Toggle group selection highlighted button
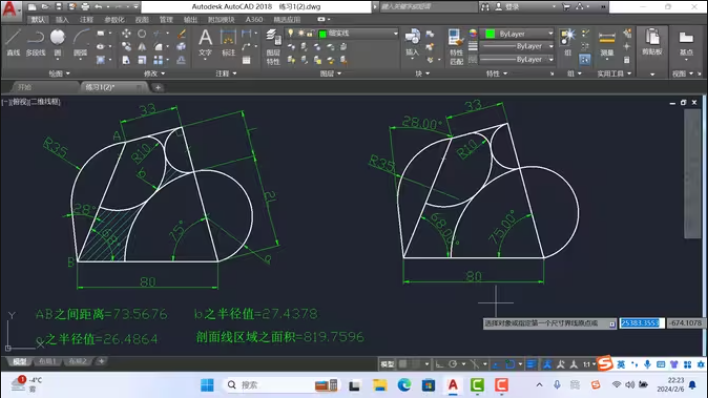708x398 pixels. pyautogui.click(x=585, y=60)
